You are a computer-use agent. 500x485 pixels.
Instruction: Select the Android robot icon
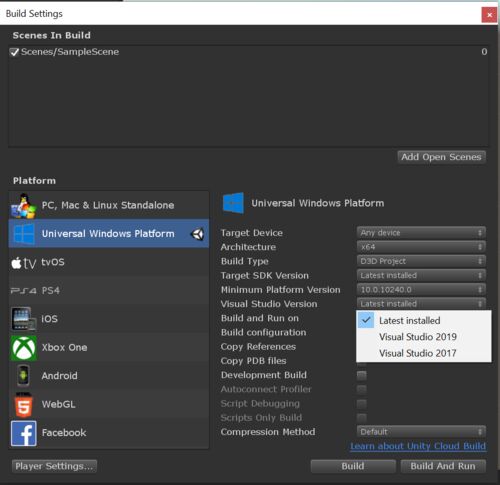point(23,376)
